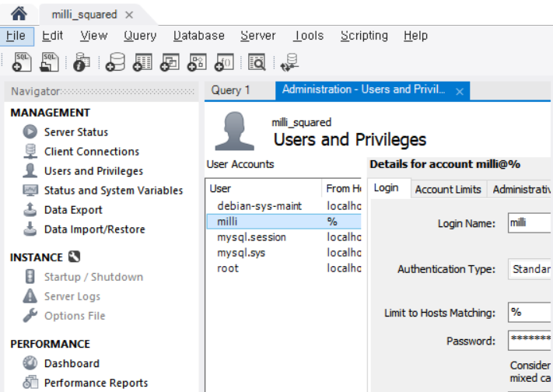
Task: Open the Database menu
Action: [199, 36]
